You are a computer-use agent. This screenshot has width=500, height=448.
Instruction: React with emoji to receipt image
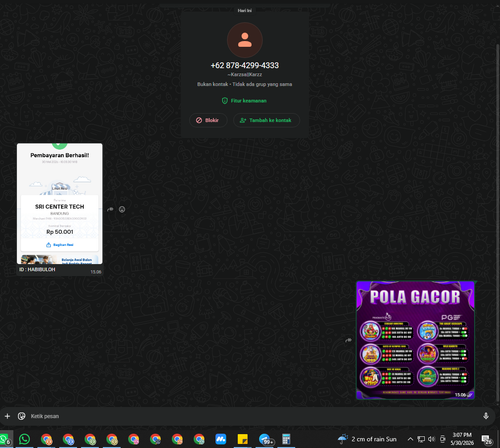pos(122,209)
